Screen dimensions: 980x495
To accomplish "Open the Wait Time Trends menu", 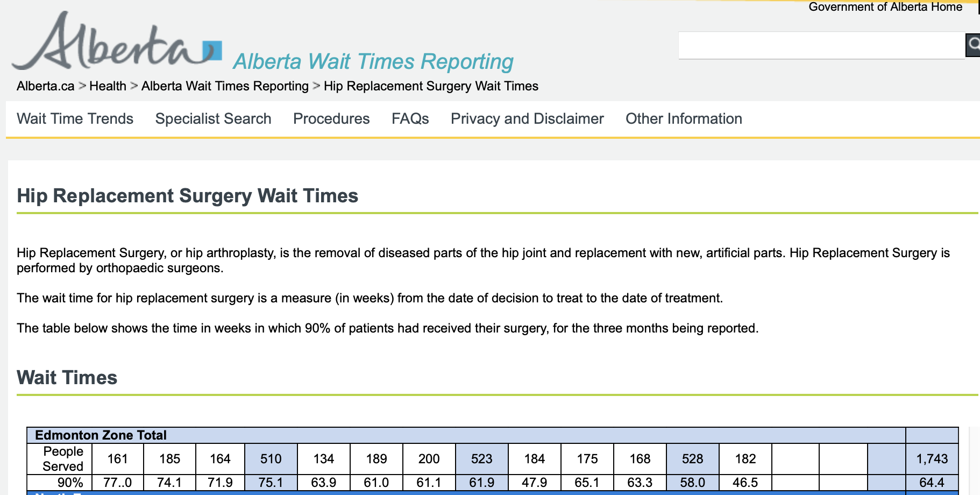I will tap(75, 118).
